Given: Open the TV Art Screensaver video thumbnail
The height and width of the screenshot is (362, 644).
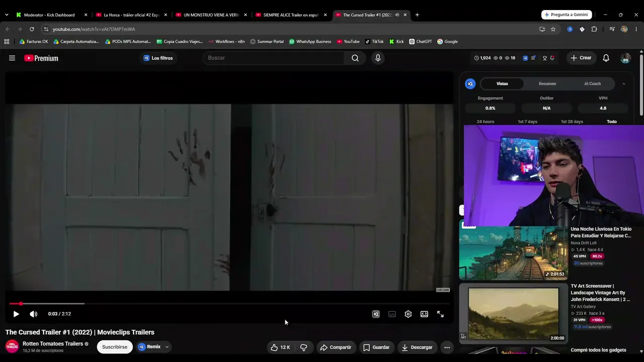Looking at the screenshot, I should click(x=513, y=313).
